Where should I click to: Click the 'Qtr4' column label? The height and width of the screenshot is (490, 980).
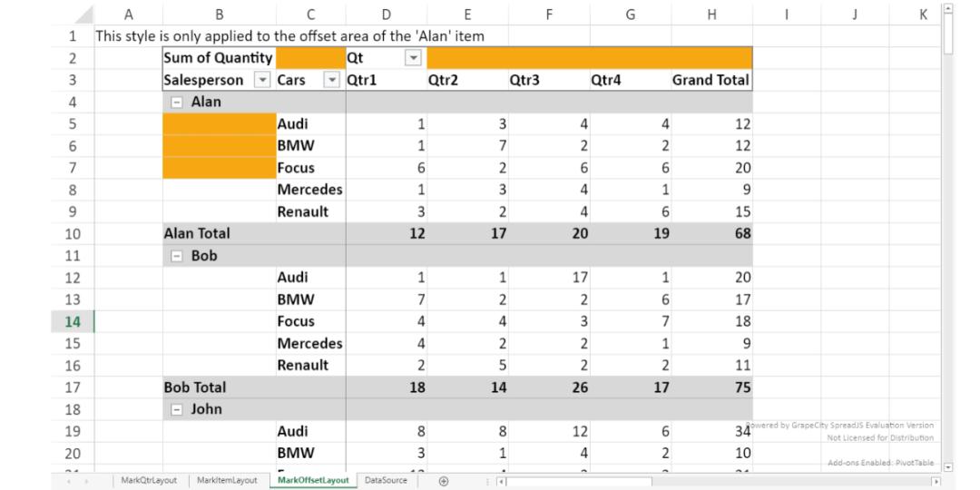pos(630,80)
